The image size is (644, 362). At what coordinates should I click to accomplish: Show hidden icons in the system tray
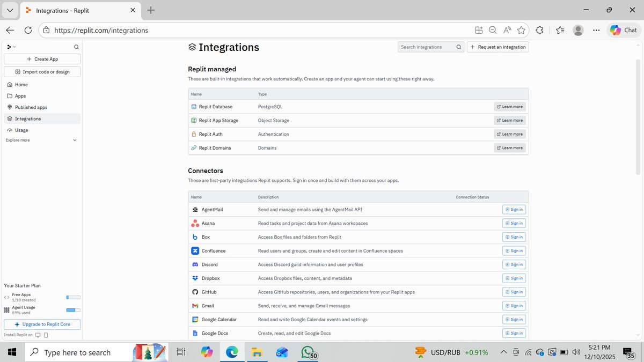[503, 352]
